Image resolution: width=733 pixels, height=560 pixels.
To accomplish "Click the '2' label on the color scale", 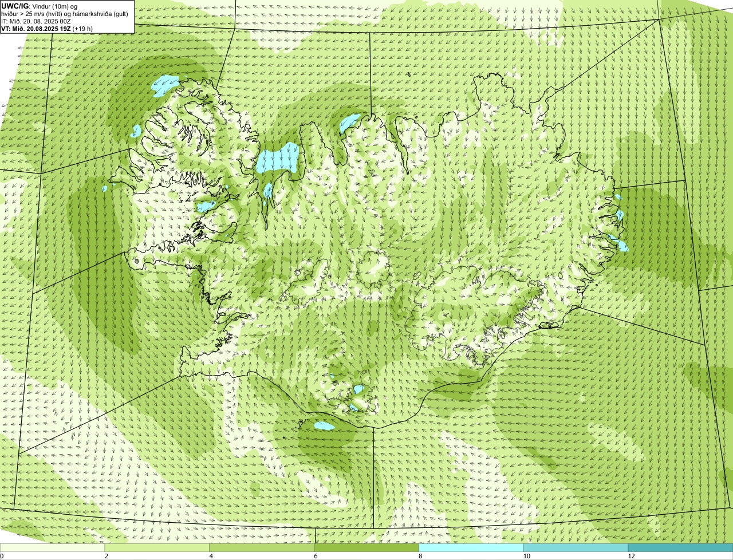I will pyautogui.click(x=107, y=556).
